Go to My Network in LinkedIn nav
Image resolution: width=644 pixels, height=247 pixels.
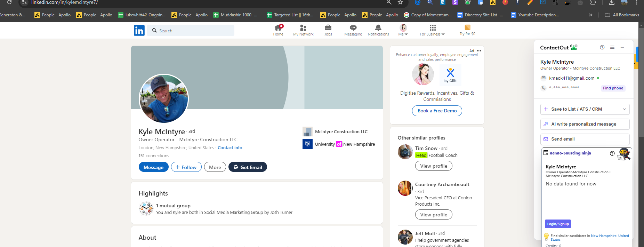click(303, 30)
